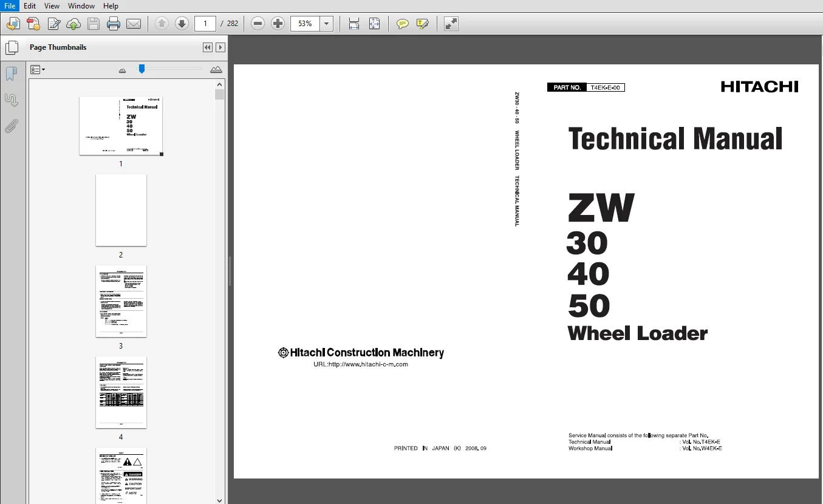Open thumbnail options dropdown menu

(x=38, y=70)
